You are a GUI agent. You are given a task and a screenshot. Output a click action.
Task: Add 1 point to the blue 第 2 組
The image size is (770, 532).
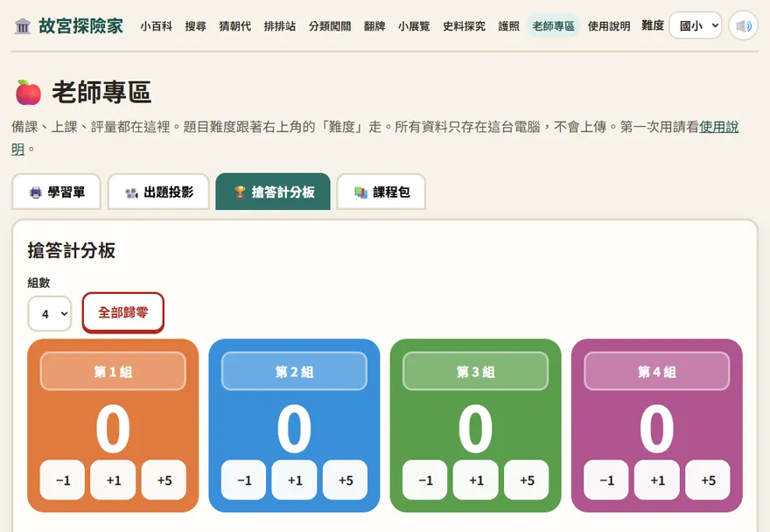[x=294, y=479]
